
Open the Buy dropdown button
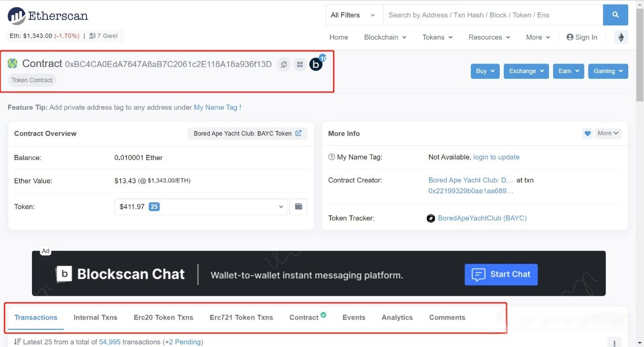pyautogui.click(x=485, y=71)
